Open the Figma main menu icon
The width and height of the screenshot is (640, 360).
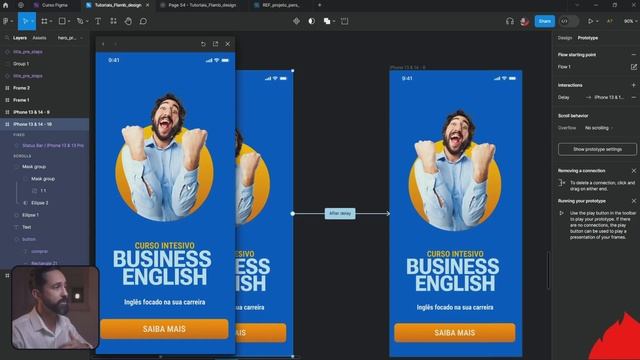click(x=6, y=21)
